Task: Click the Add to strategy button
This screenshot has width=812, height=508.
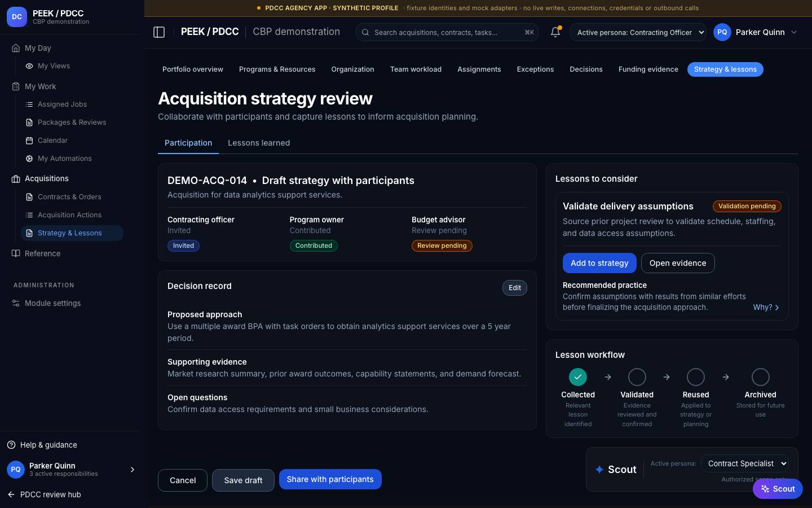Action: tap(599, 263)
